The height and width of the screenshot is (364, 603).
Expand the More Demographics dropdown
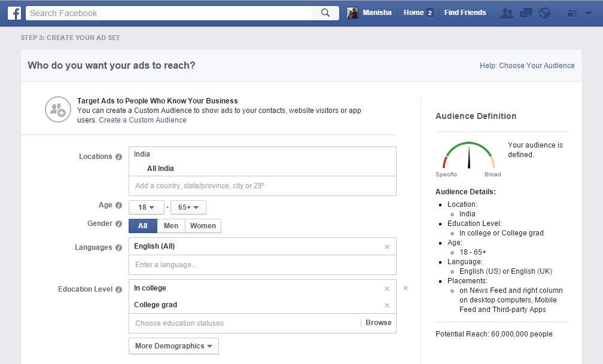(x=173, y=346)
